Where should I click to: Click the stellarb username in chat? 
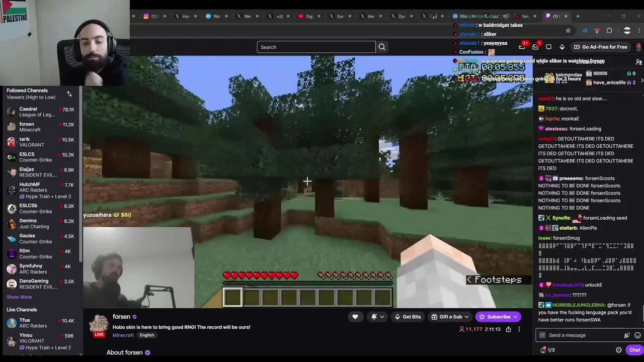tap(568, 228)
